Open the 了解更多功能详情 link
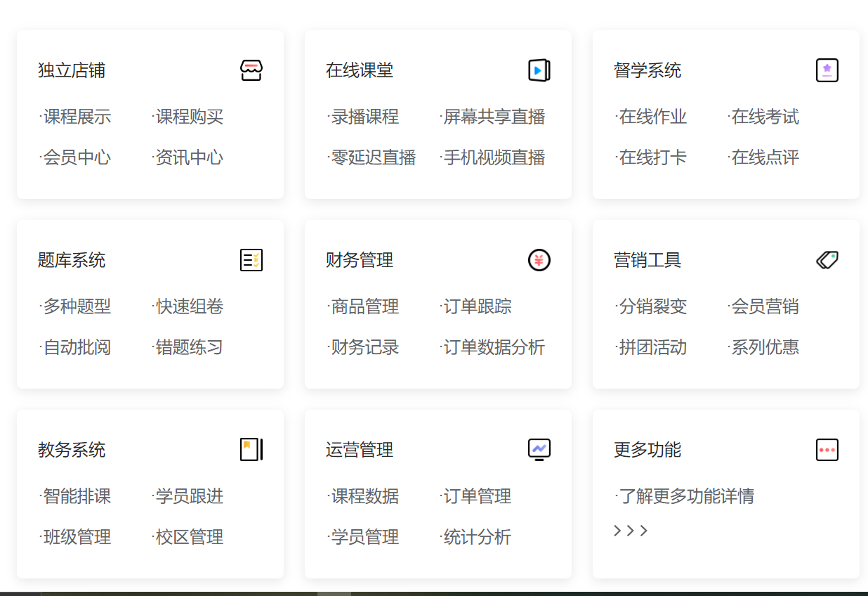This screenshot has height=596, width=868. [x=685, y=496]
